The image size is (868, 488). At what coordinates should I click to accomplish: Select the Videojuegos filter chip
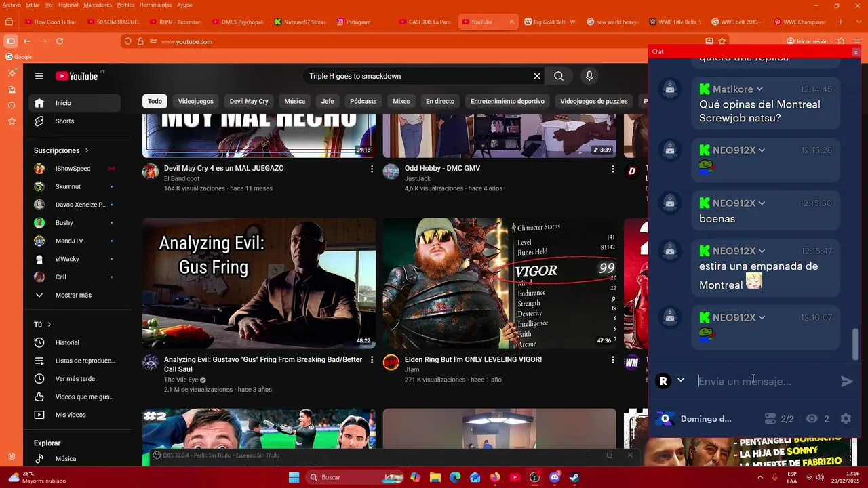(x=196, y=101)
